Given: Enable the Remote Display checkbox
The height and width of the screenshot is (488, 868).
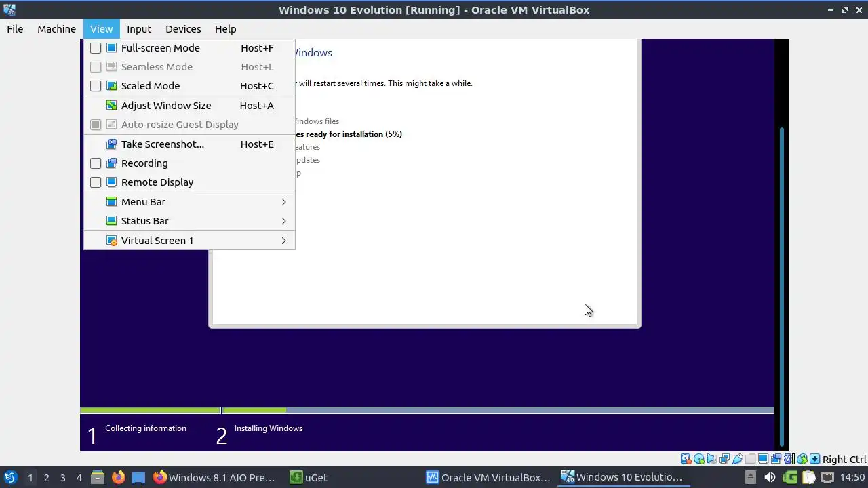Looking at the screenshot, I should [96, 182].
